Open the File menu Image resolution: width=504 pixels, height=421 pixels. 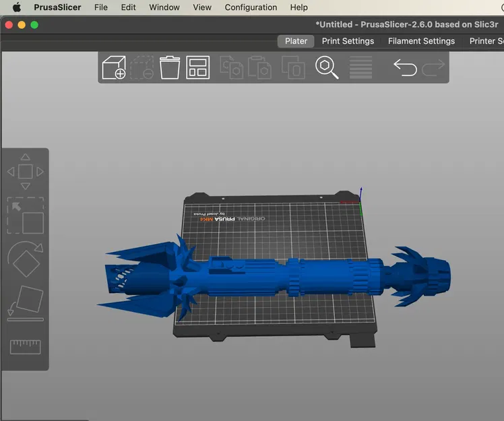101,7
